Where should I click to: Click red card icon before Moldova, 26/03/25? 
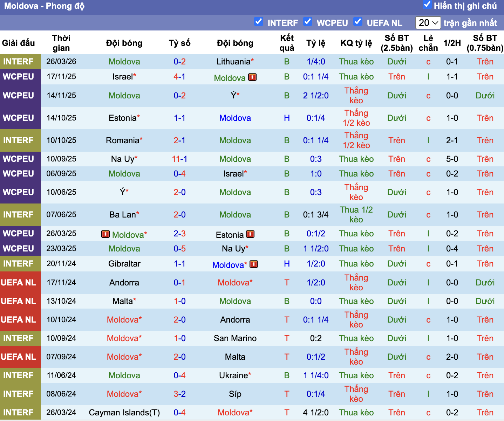tap(105, 234)
